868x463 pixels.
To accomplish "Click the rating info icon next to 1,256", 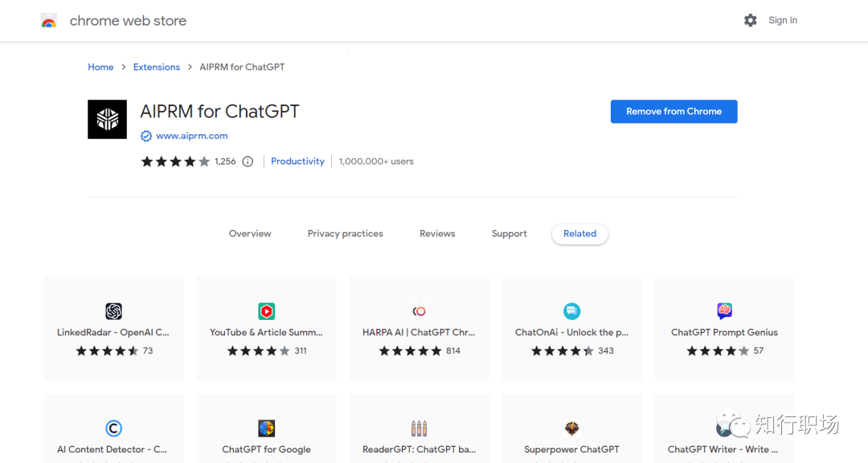I will point(248,162).
